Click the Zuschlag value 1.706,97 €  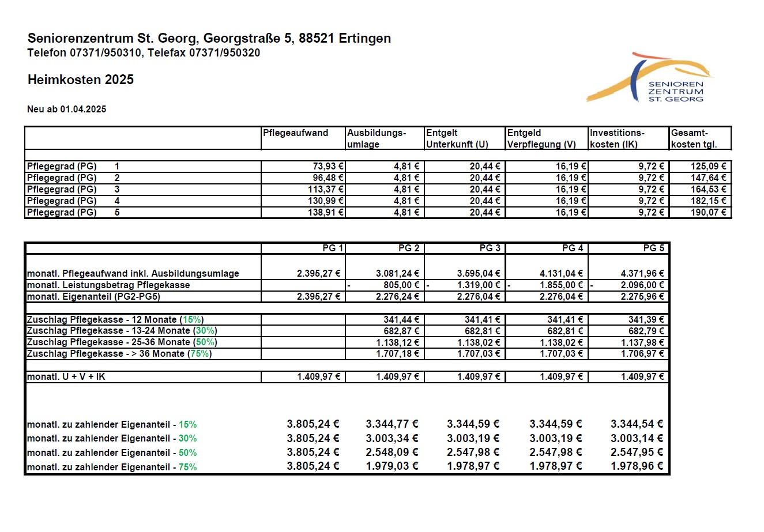(x=642, y=354)
